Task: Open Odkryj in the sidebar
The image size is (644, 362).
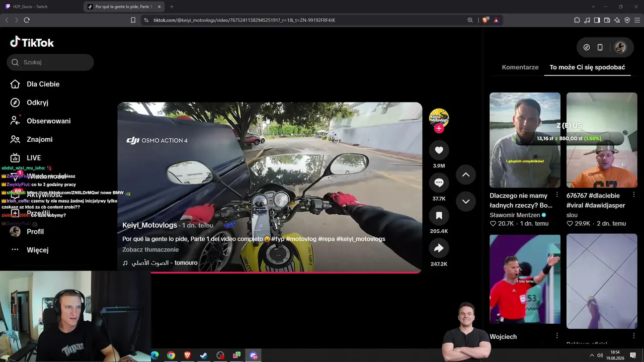Action: click(29, 103)
